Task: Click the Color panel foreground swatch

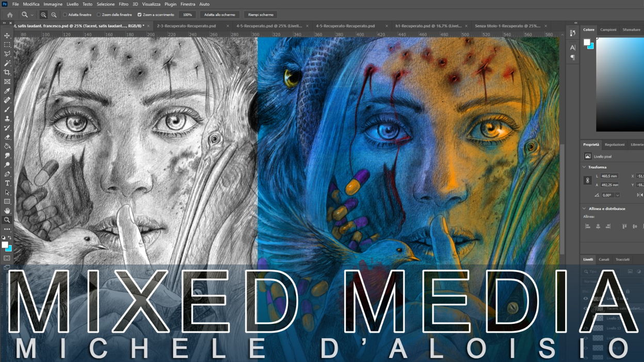Action: pos(587,43)
